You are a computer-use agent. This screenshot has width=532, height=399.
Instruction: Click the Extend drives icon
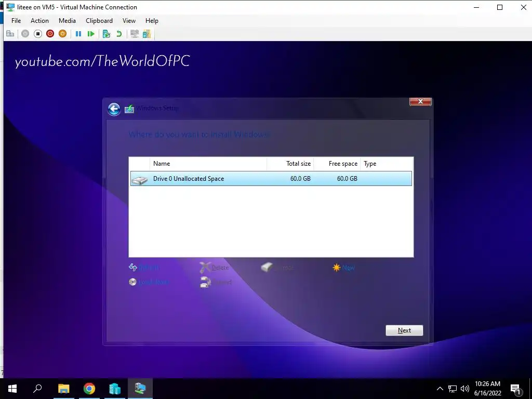tap(205, 282)
